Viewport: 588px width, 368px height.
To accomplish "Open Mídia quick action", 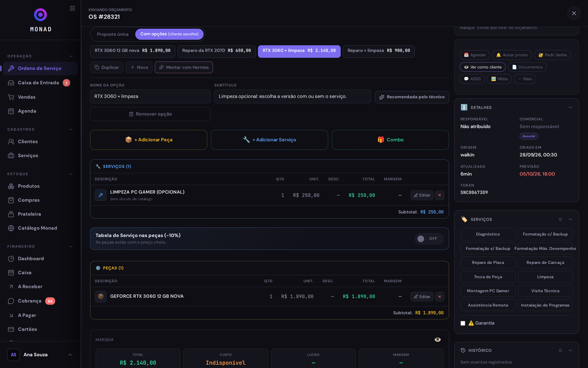I will [499, 79].
